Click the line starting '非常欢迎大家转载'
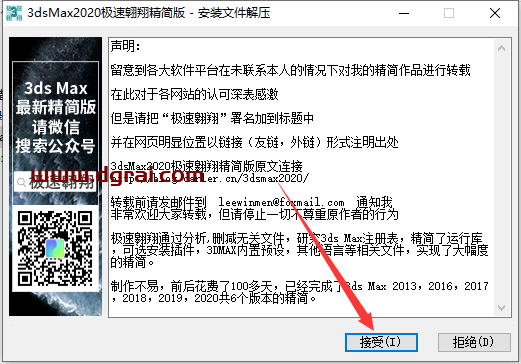This screenshot has width=521, height=364. 255,214
